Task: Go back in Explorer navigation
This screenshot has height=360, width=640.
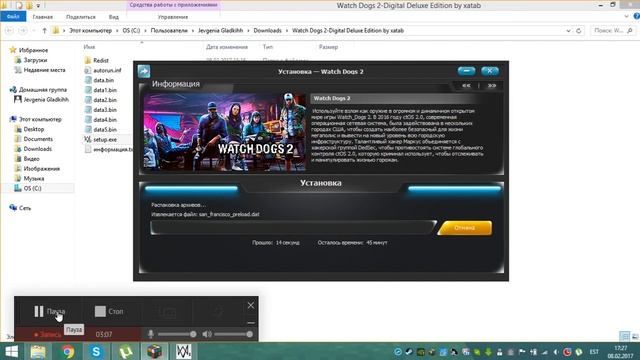Action: click(9, 31)
